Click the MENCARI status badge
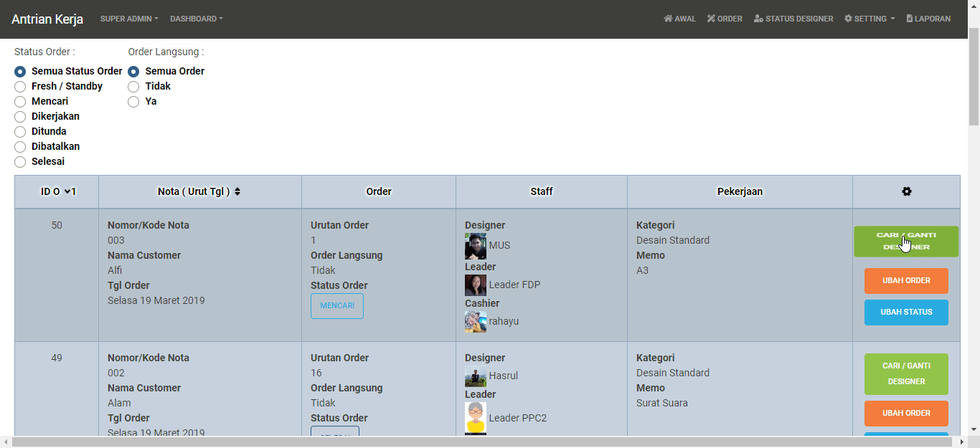Image resolution: width=980 pixels, height=448 pixels. 336,306
